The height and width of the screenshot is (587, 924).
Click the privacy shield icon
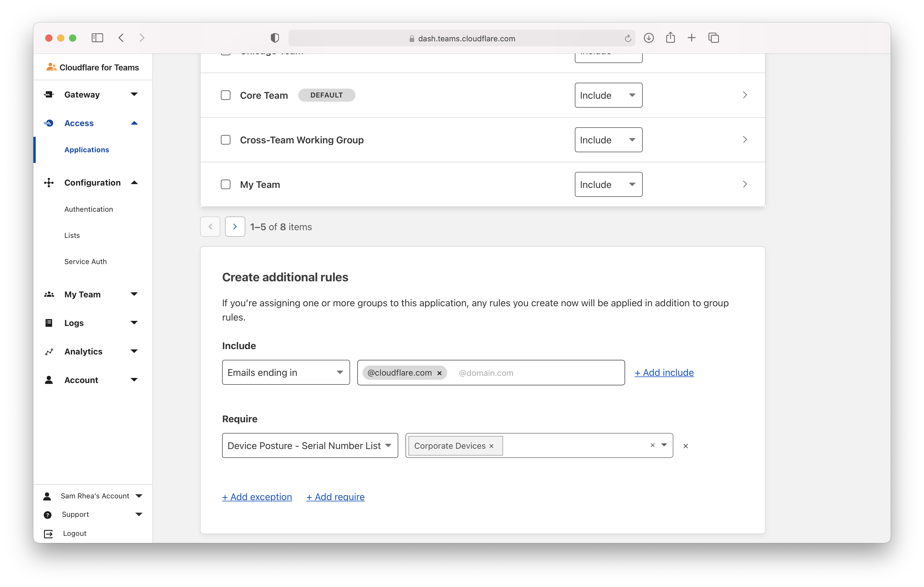coord(275,38)
